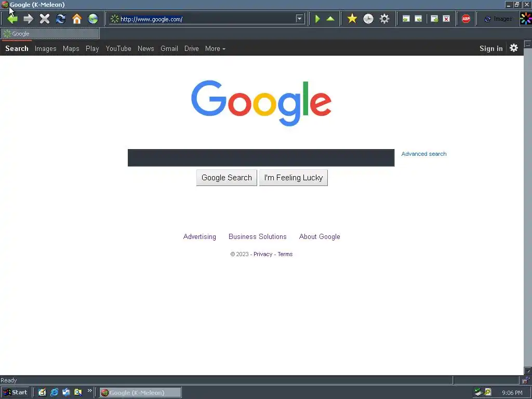Click the vertical scrollbar down arrow
The height and width of the screenshot is (399, 532).
(x=528, y=371)
